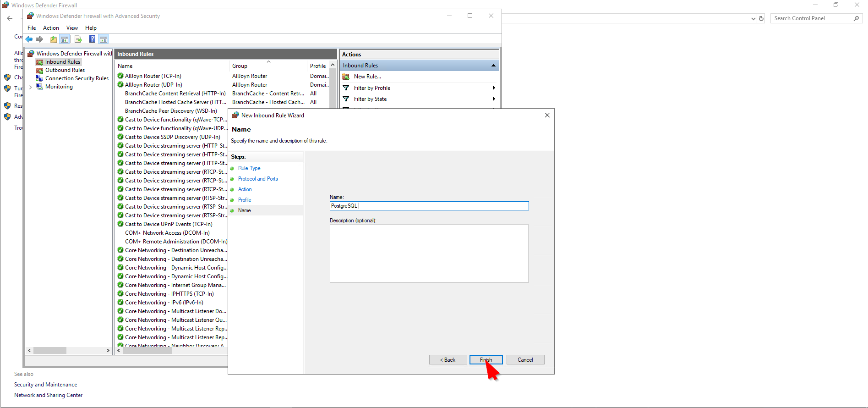Click the root Windows Defender Firewall tree icon
Screen dimensions: 868x408
(x=31, y=54)
